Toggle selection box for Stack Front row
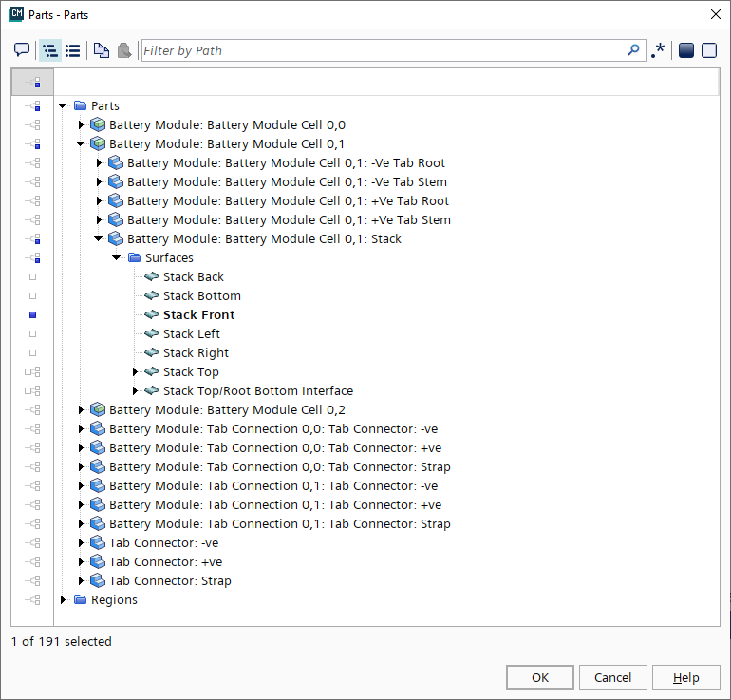731x700 pixels. point(32,314)
